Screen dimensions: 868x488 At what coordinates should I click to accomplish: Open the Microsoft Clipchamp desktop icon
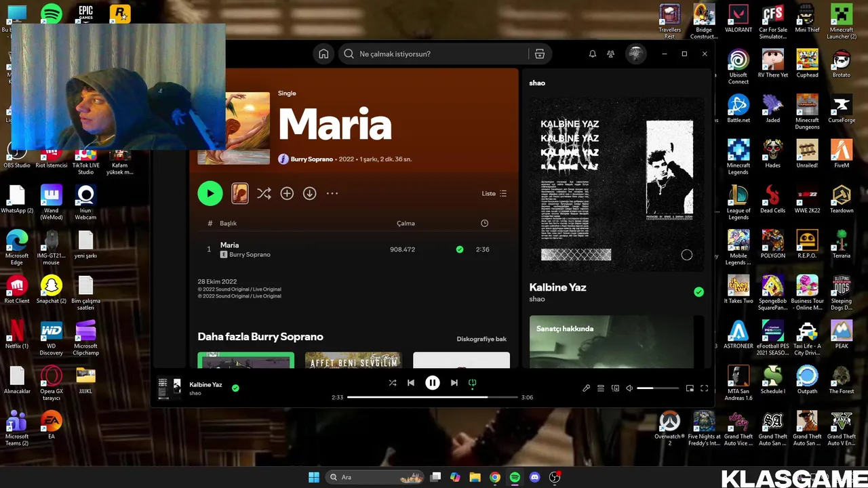(86, 338)
